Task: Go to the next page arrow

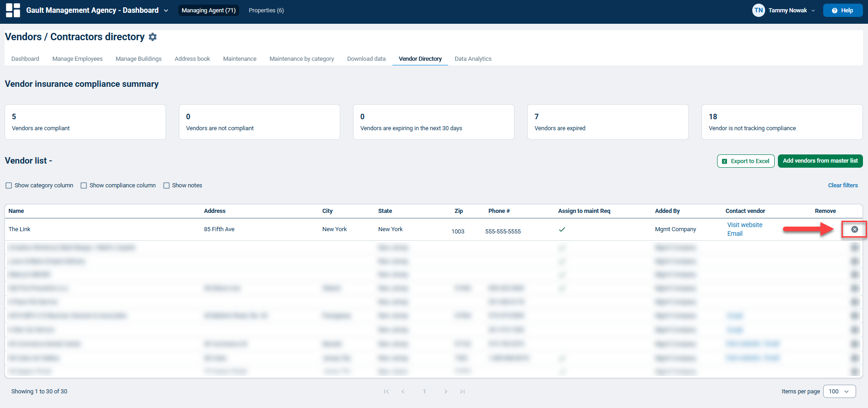Action: point(446,392)
